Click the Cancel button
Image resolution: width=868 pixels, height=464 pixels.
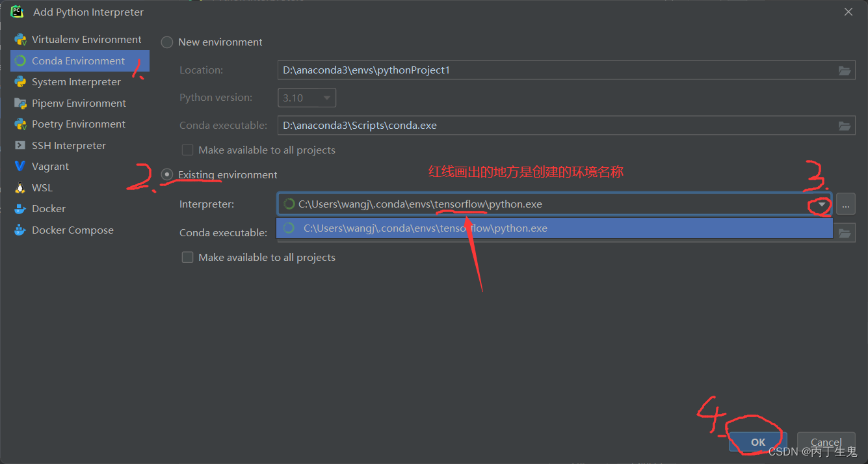click(x=826, y=442)
